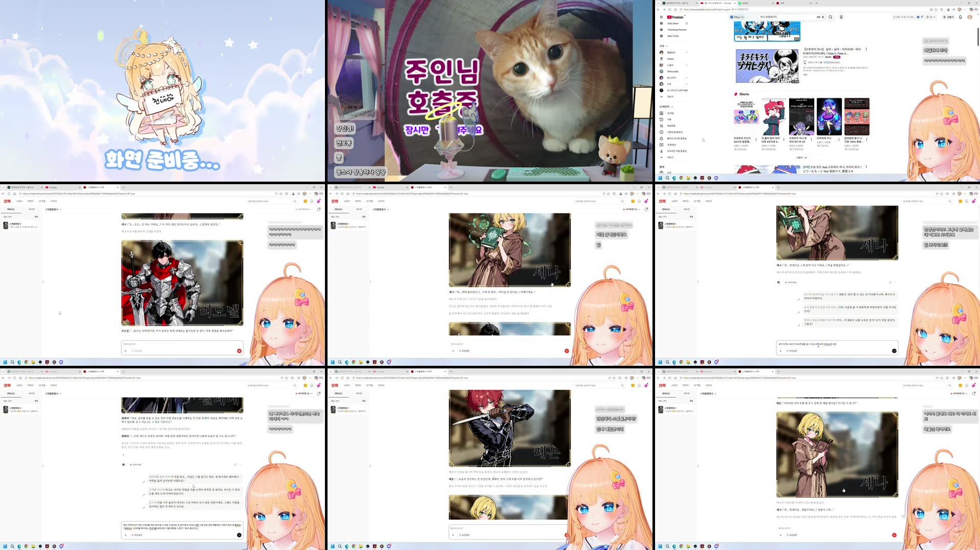980x550 pixels.
Task: Open Filters on YouTube search results
Action: [x=737, y=17]
